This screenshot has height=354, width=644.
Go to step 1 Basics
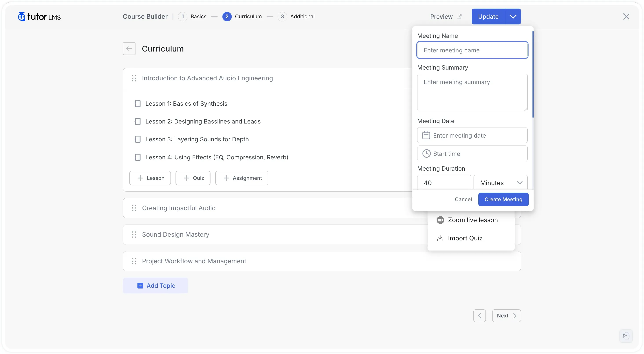click(x=192, y=17)
